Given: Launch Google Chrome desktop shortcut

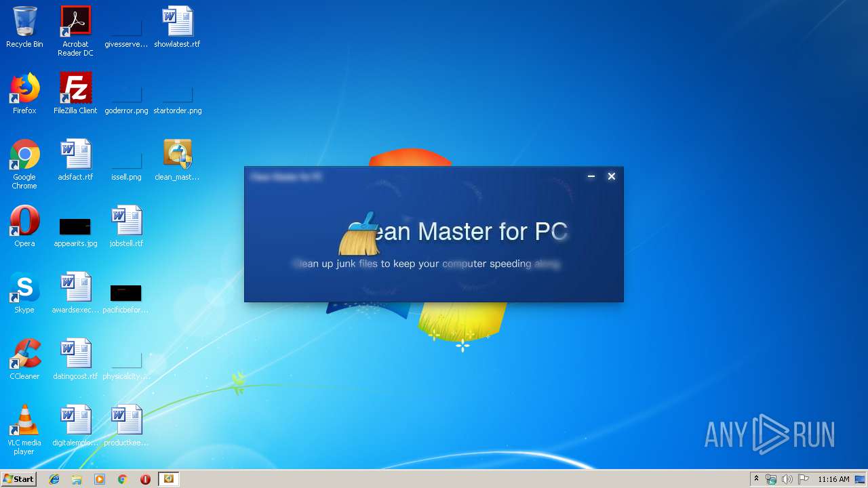Looking at the screenshot, I should click(x=24, y=164).
